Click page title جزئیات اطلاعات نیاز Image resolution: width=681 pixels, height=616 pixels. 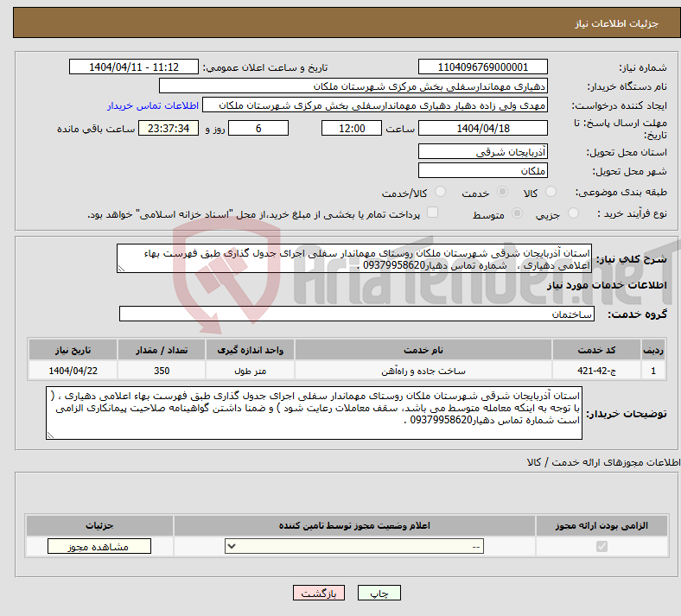[x=617, y=23]
